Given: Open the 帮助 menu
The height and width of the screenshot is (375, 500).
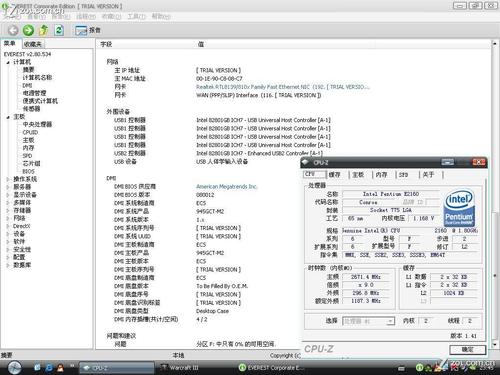Looking at the screenshot, I should (161, 16).
